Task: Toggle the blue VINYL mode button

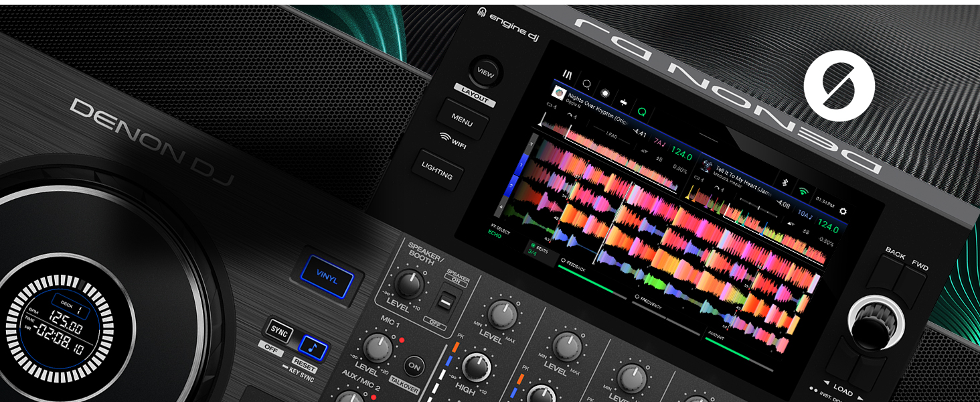Action: click(327, 277)
